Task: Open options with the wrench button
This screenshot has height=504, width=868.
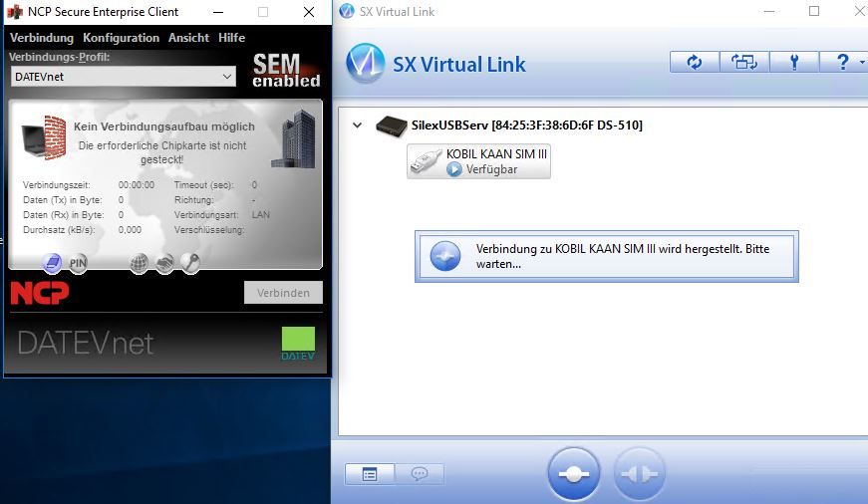Action: coord(794,62)
